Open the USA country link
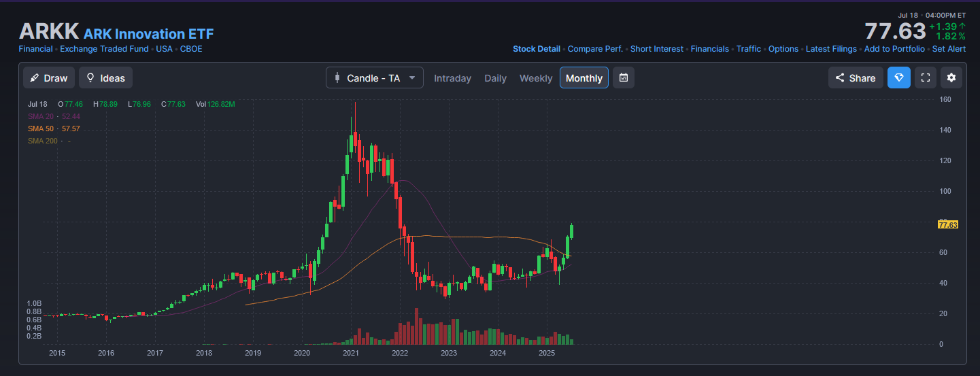This screenshot has height=376, width=980. tap(164, 49)
